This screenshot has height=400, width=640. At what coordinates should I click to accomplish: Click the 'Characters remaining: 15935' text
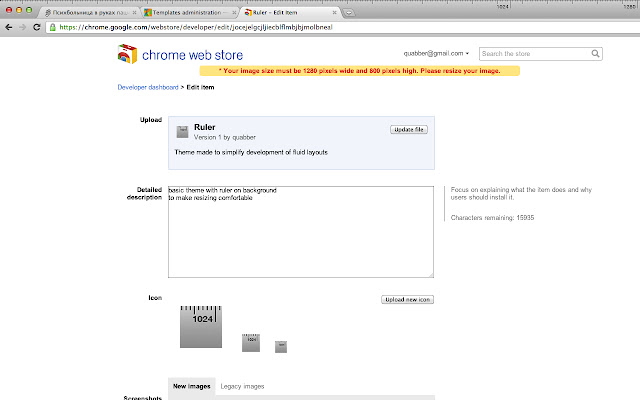tap(492, 218)
